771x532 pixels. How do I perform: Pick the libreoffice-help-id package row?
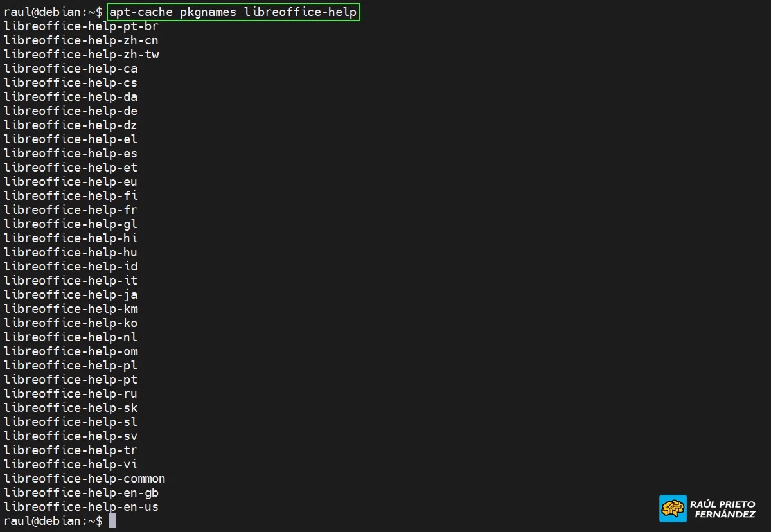(x=71, y=267)
